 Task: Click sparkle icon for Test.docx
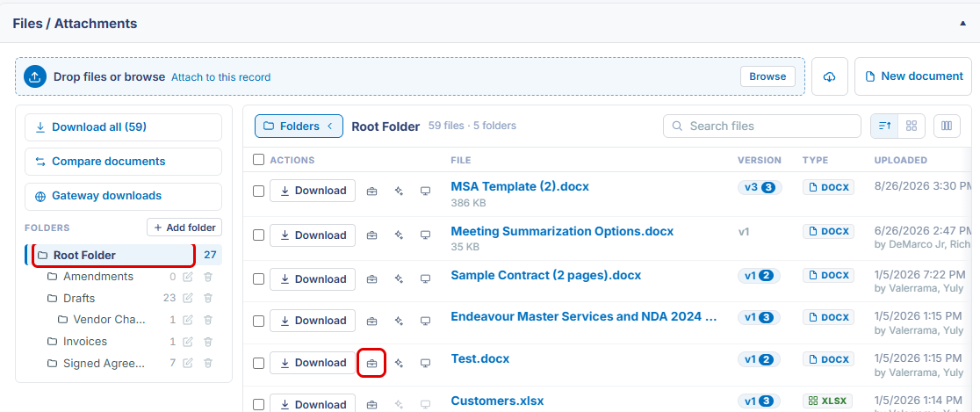point(399,363)
